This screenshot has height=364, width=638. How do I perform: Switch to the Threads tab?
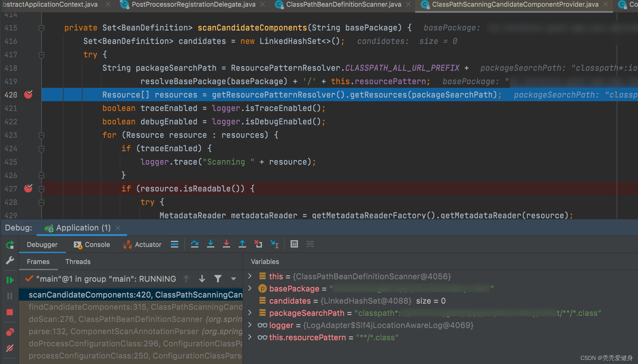tap(78, 262)
